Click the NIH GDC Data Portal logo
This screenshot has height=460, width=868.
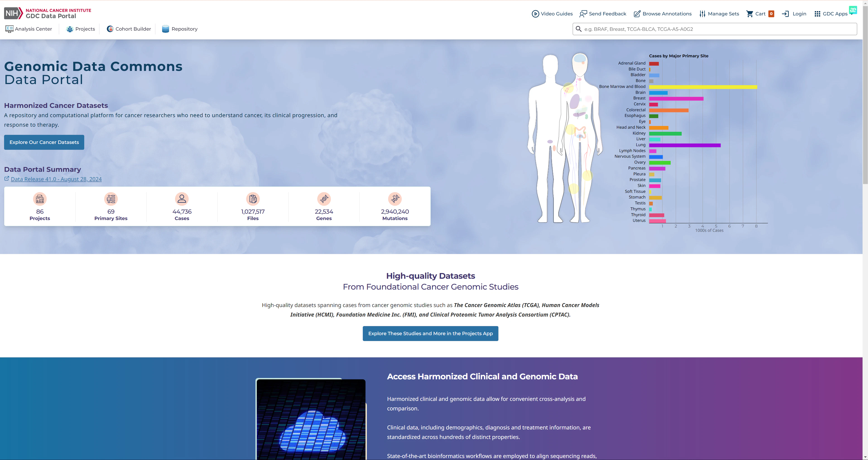pos(48,13)
